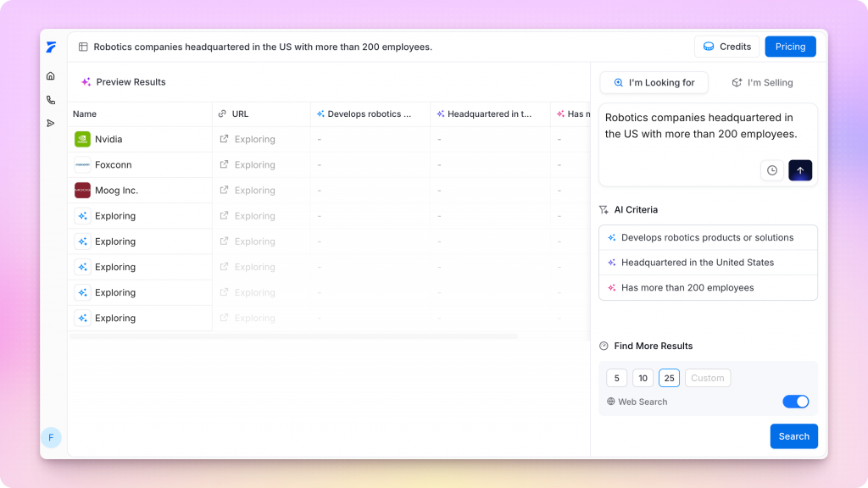This screenshot has height=488, width=868.
Task: Open search history clock icon
Action: coord(771,170)
